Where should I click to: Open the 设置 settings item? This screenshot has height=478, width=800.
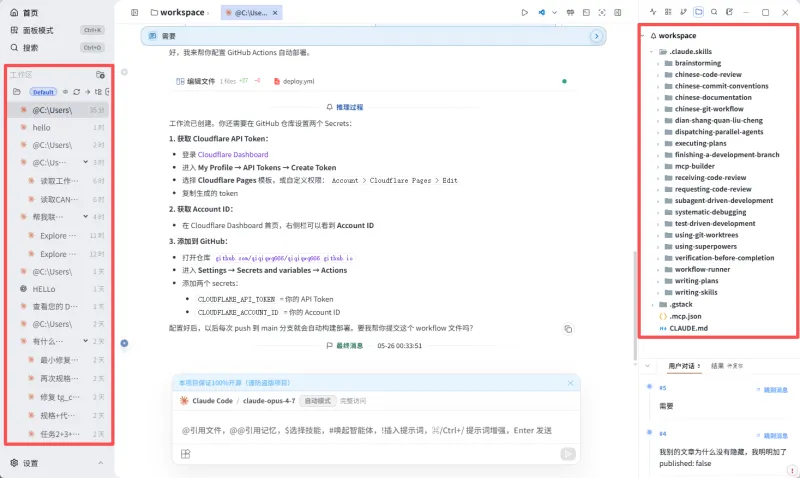(x=24, y=463)
